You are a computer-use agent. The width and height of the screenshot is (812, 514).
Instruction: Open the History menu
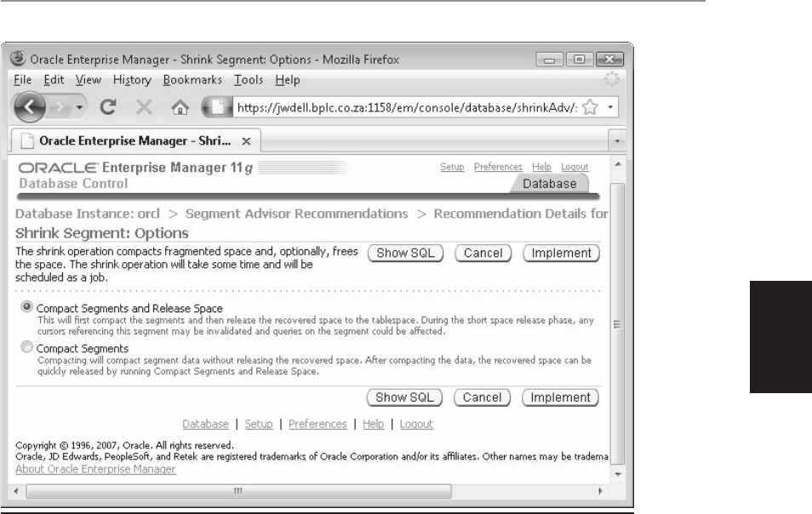click(x=132, y=80)
